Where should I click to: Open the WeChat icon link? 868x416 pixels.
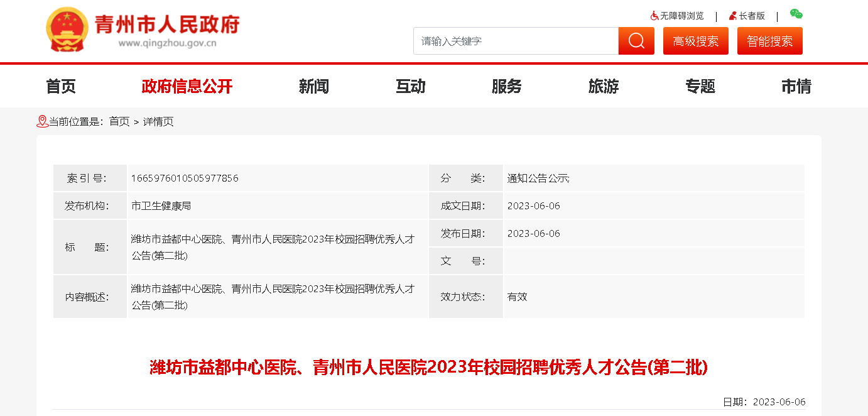796,14
